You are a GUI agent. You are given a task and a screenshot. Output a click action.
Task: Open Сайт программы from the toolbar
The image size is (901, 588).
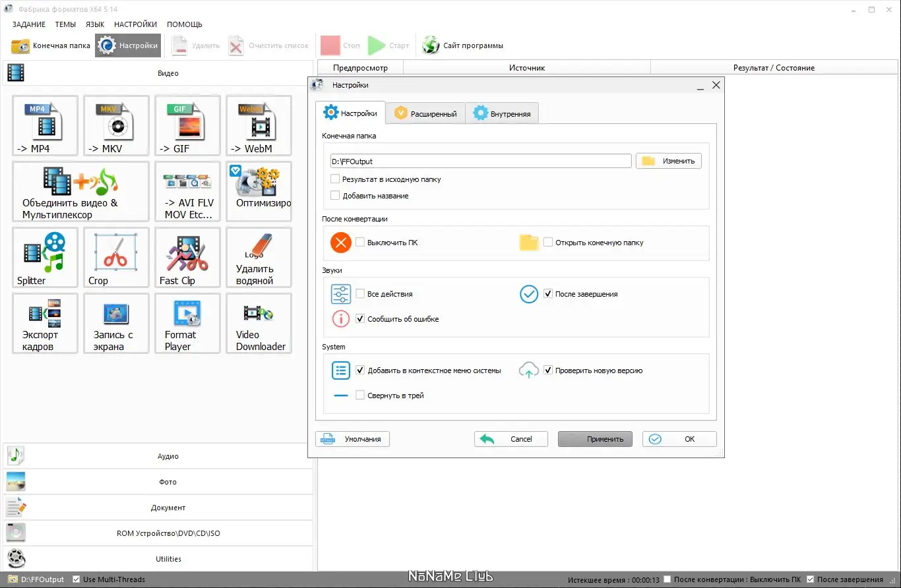pos(463,45)
